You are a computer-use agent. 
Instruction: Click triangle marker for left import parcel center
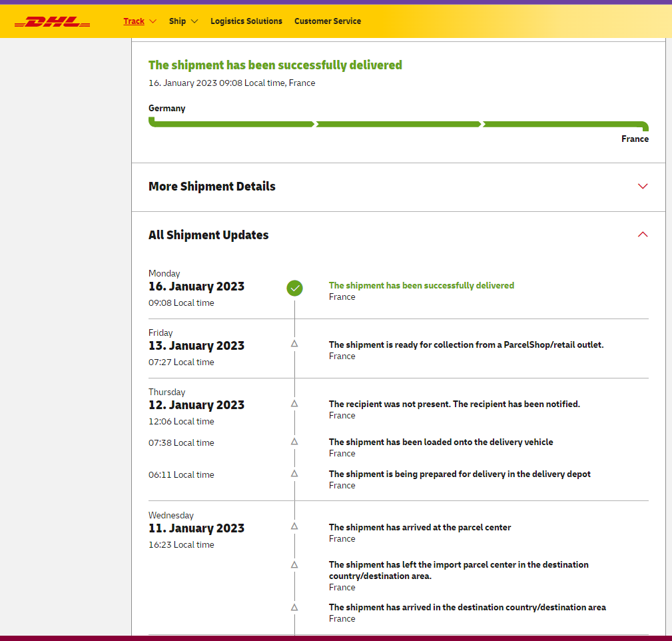click(294, 565)
